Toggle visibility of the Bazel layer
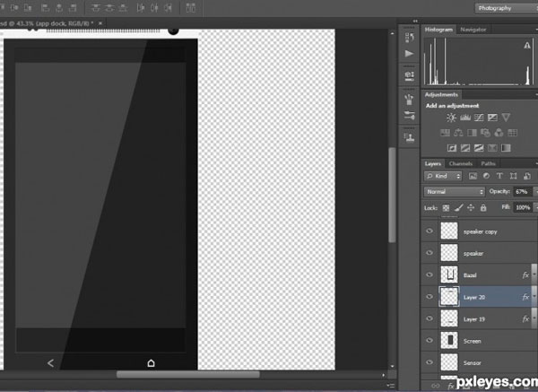The image size is (538, 392). coord(430,274)
